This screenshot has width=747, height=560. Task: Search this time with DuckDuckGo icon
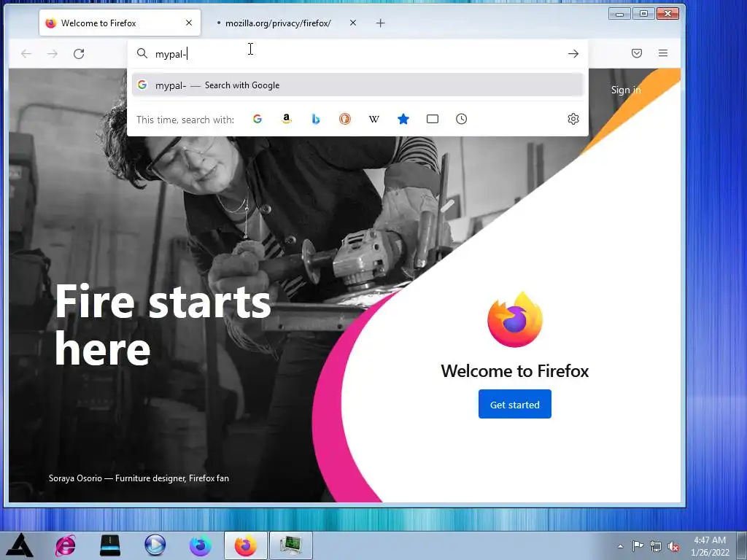click(345, 119)
